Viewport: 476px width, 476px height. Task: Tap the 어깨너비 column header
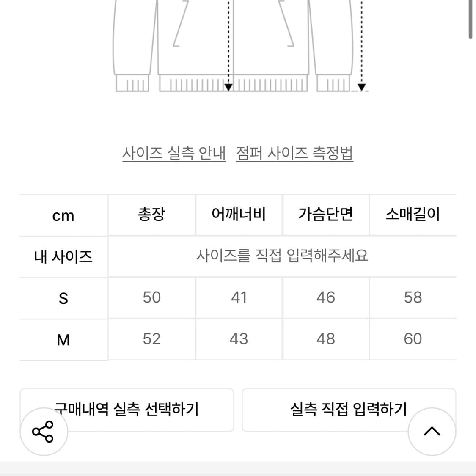(x=239, y=215)
